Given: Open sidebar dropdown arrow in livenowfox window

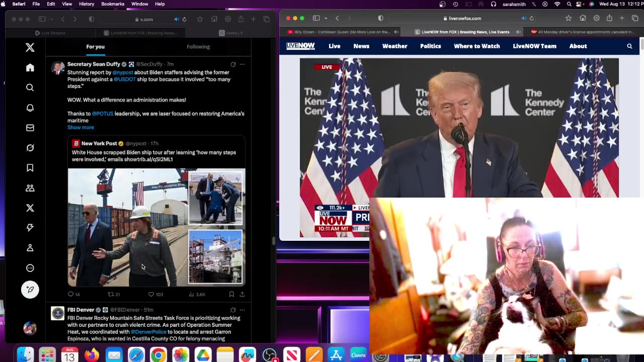Looking at the screenshot, I should coord(326,18).
